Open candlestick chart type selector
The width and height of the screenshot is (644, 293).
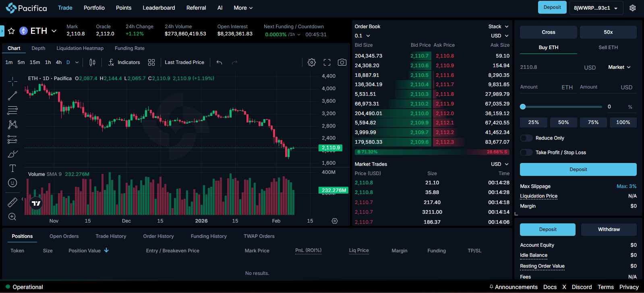pyautogui.click(x=92, y=62)
